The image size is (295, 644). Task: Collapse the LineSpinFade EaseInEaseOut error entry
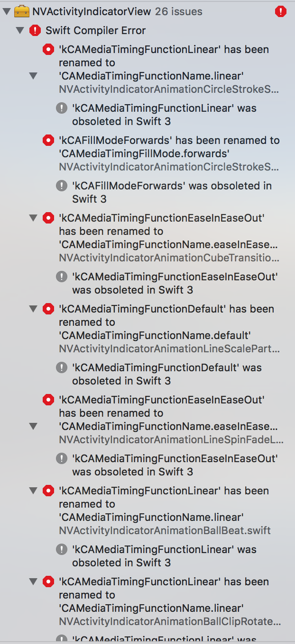click(x=33, y=426)
